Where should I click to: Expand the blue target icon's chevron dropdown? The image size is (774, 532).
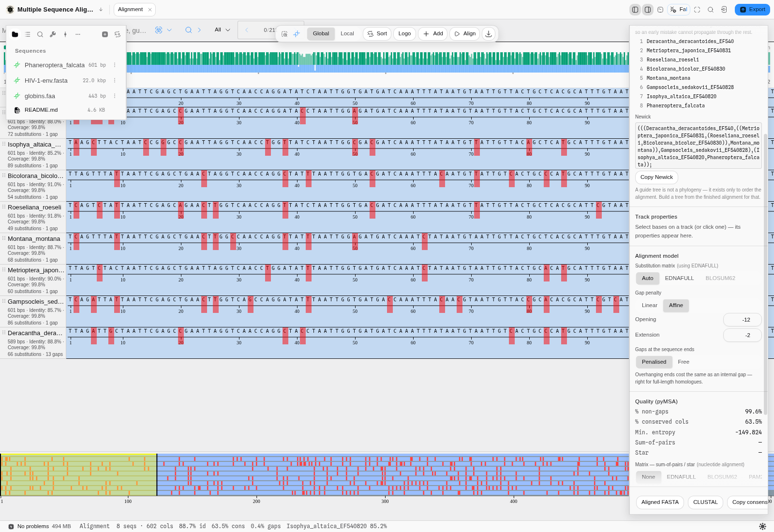pyautogui.click(x=169, y=30)
